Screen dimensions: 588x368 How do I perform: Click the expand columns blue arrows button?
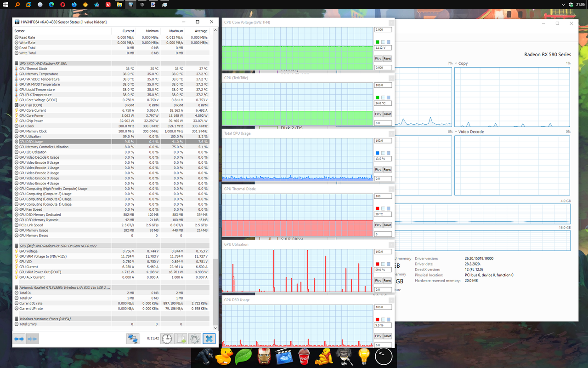(x=19, y=339)
